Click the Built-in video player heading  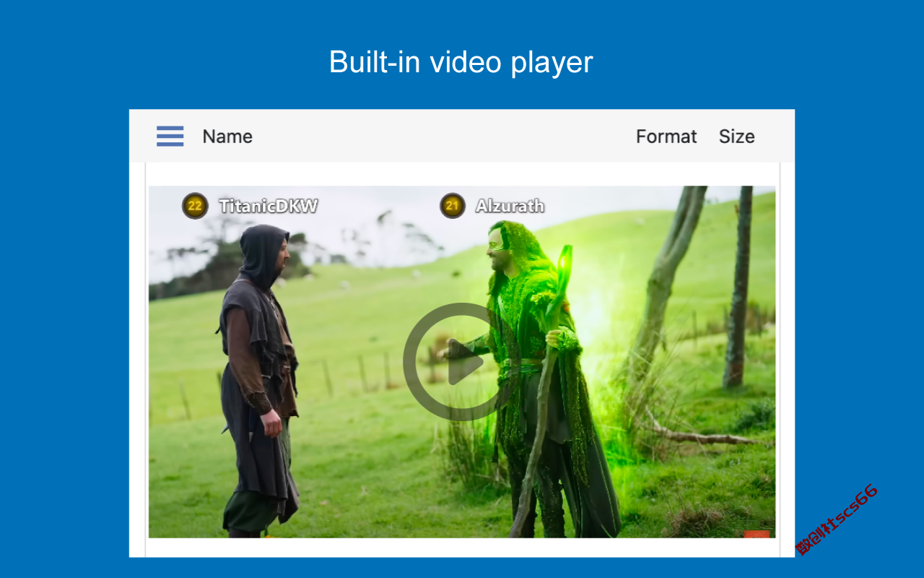tap(461, 62)
